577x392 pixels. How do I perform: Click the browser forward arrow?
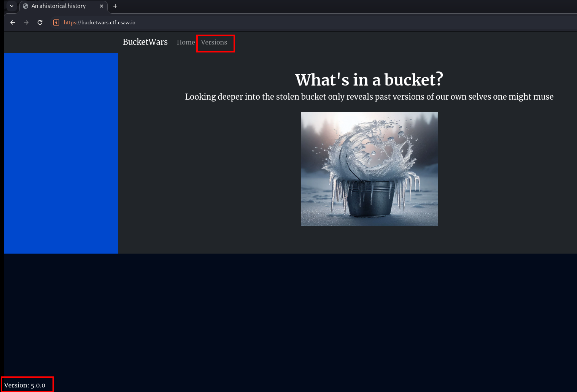[26, 22]
